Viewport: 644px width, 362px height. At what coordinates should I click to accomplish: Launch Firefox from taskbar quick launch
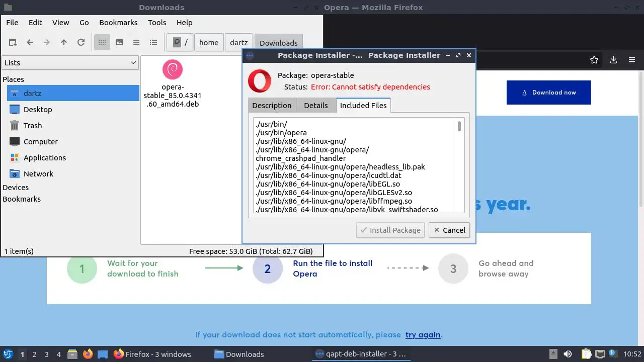(88, 354)
